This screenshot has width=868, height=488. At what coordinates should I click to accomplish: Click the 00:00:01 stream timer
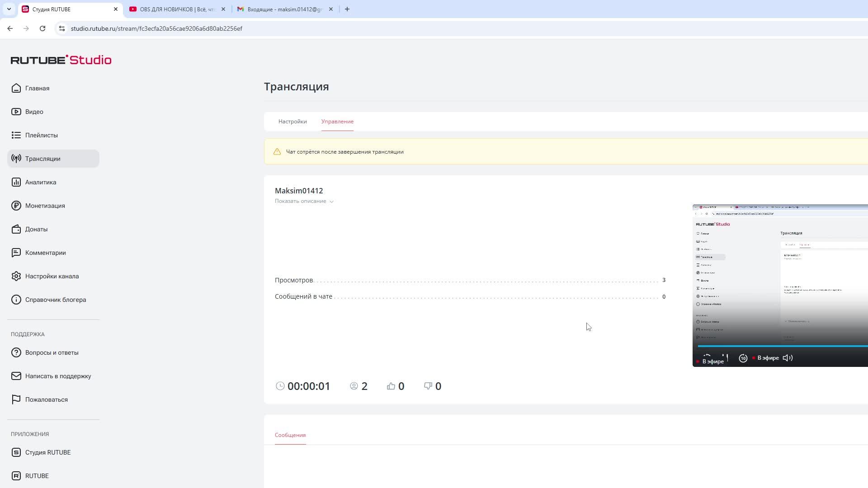tap(309, 386)
